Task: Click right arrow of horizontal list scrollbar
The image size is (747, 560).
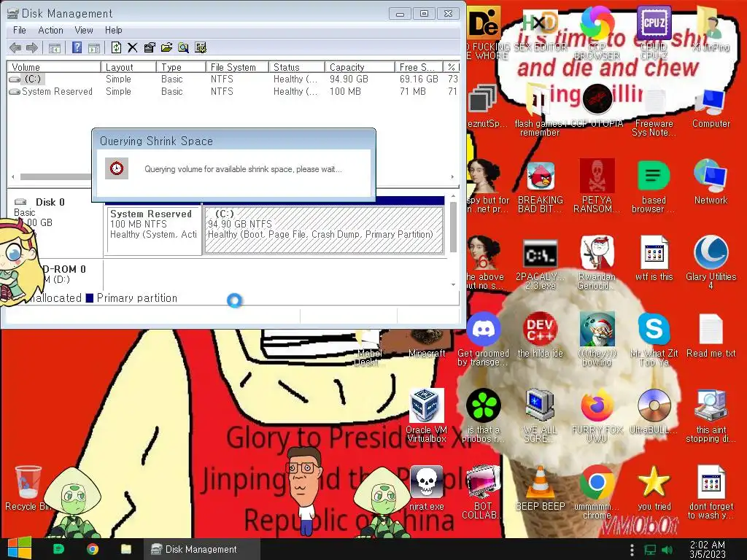Action: 452,176
